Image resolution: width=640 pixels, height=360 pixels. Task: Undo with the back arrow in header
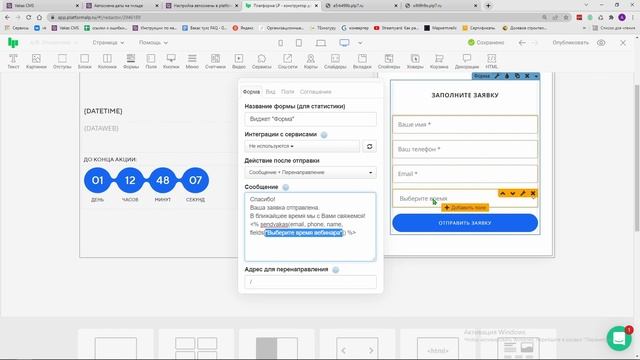tap(522, 42)
